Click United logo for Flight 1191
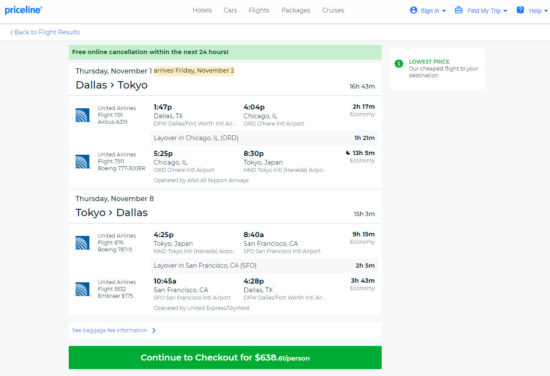 coord(82,115)
